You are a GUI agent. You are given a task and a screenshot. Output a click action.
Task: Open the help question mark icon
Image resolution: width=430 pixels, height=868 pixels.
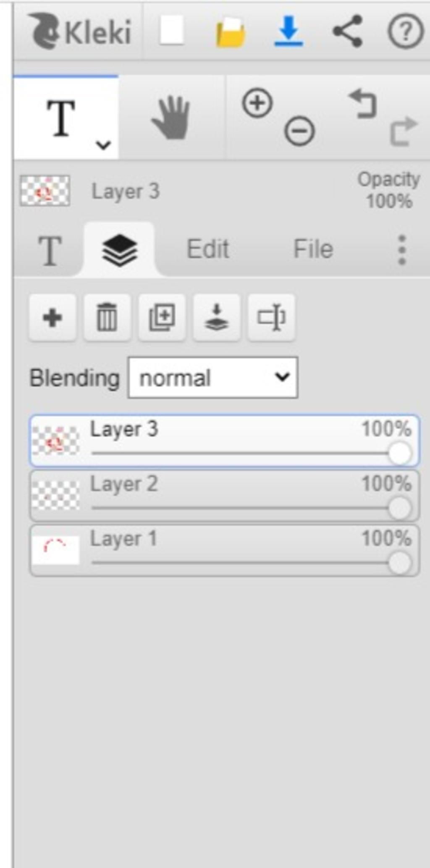(405, 31)
